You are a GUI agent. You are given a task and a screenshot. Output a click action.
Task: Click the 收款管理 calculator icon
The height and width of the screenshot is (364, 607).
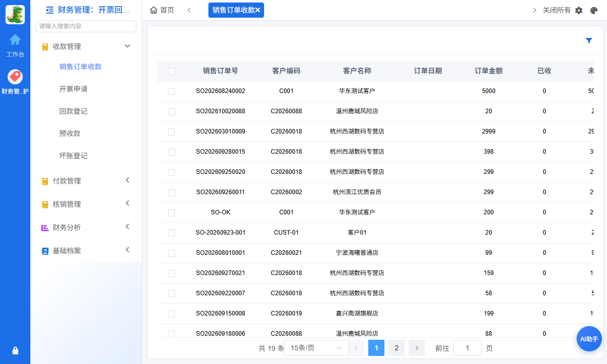pyautogui.click(x=45, y=47)
